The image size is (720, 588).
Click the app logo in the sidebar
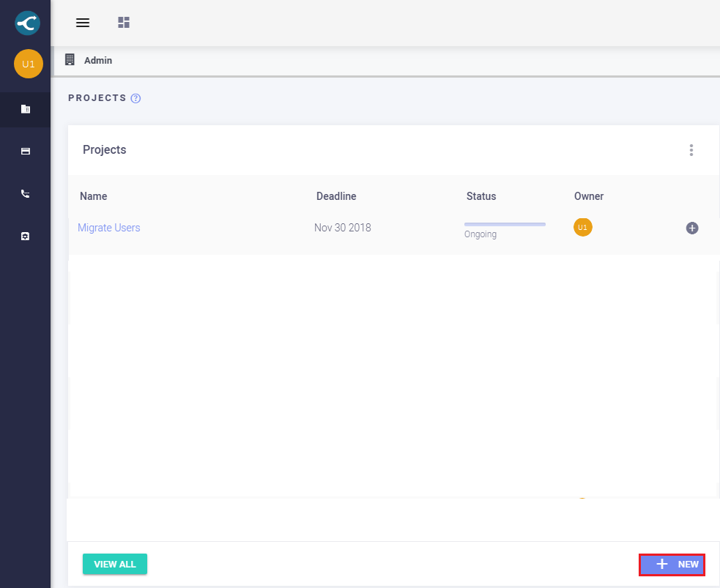(28, 23)
